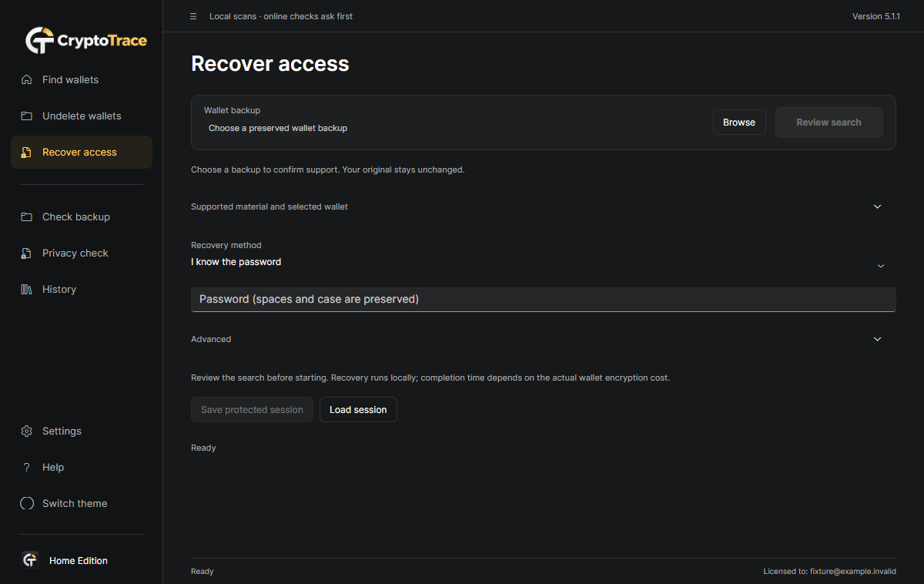Click Browse to choose wallet backup
The width and height of the screenshot is (924, 584).
pos(739,123)
